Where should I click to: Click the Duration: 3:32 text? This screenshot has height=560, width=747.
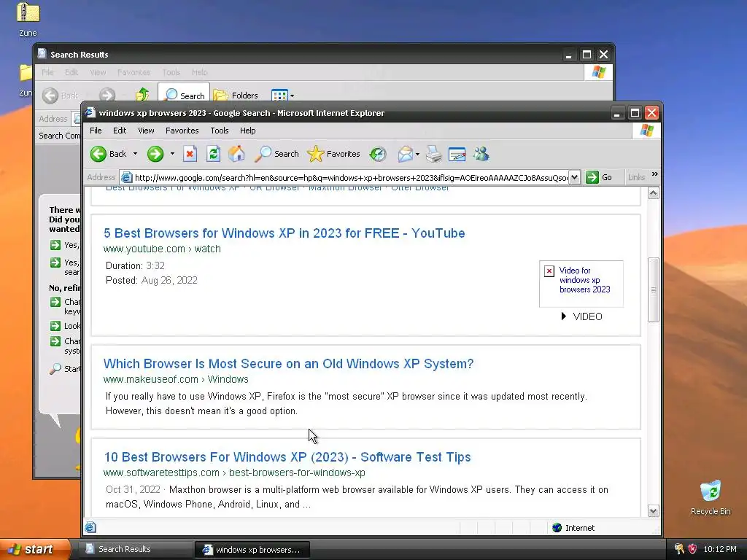pyautogui.click(x=135, y=265)
